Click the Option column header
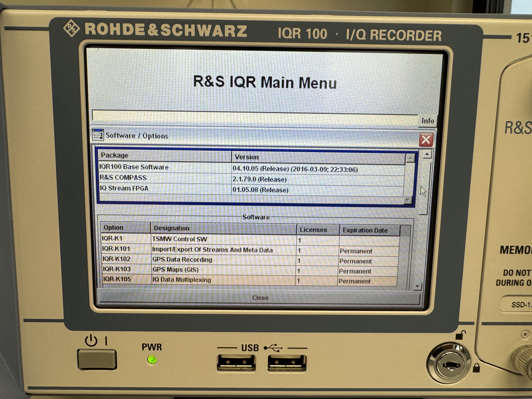Viewport: 532px width, 399px height. point(125,227)
